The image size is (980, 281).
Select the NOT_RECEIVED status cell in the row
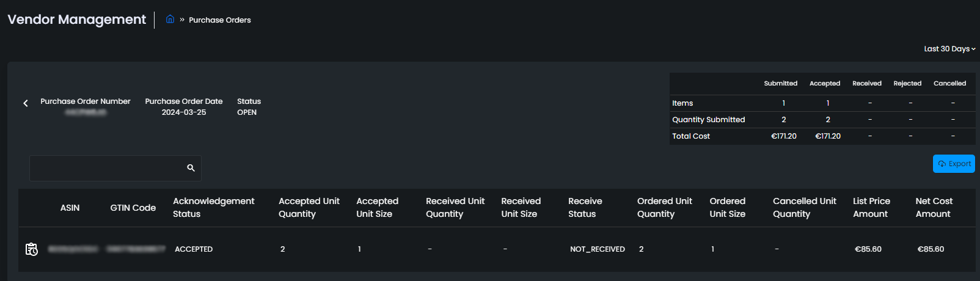tap(597, 249)
